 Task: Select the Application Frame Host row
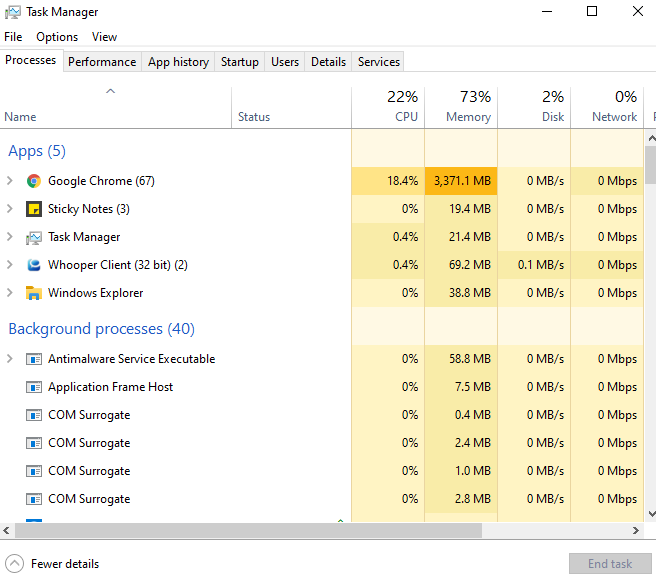322,387
